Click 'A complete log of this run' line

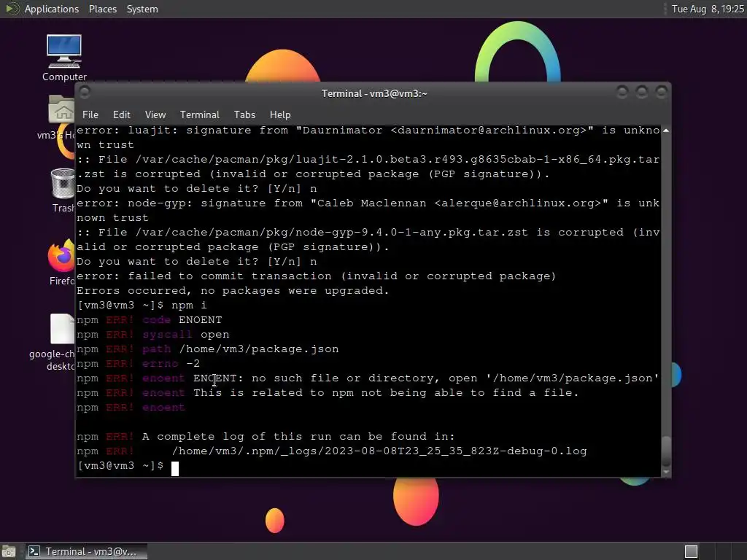[x=266, y=437]
